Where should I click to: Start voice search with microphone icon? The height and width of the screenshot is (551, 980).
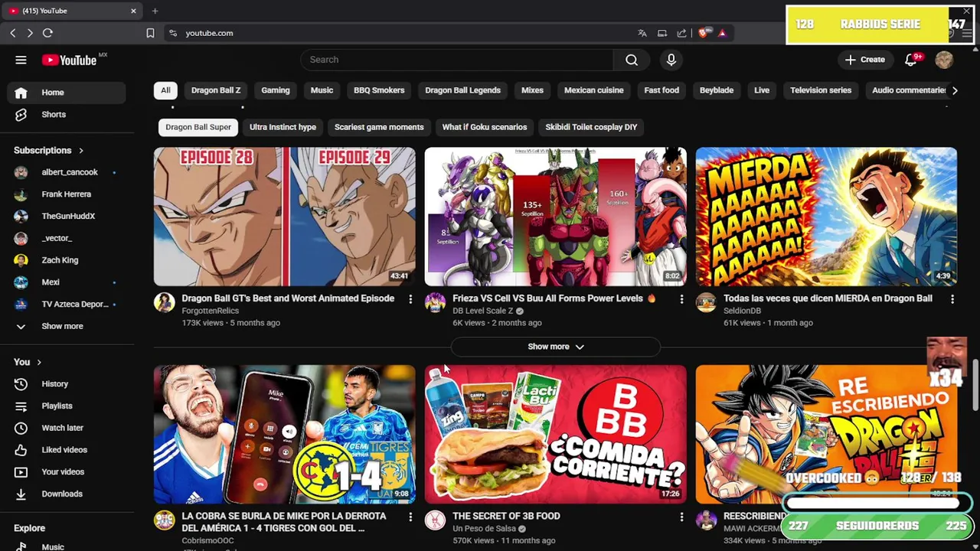(671, 60)
